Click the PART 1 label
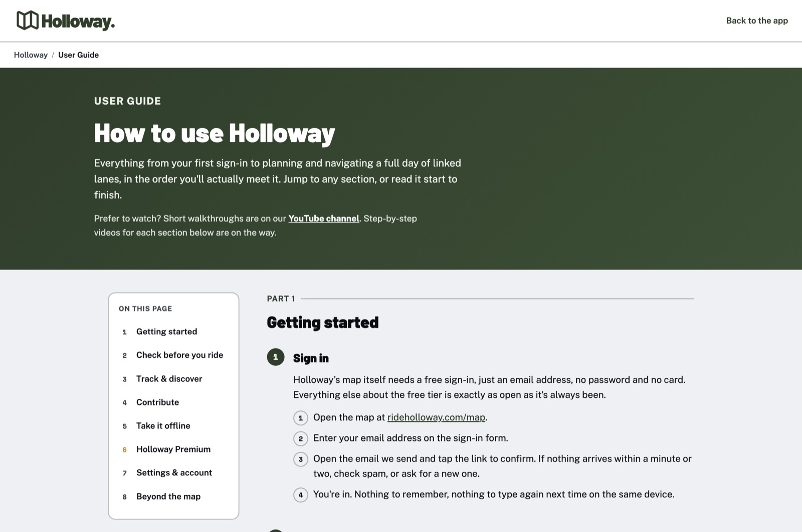Image resolution: width=802 pixels, height=532 pixels. (281, 299)
